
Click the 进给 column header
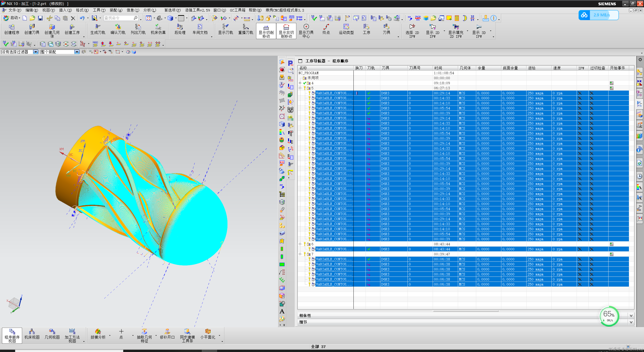click(539, 68)
